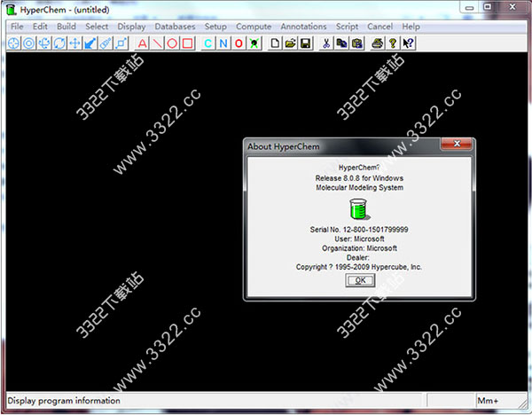Screen dimensions: 532x415
Task: Pick the red rectangle annotation tool
Action: tap(188, 43)
